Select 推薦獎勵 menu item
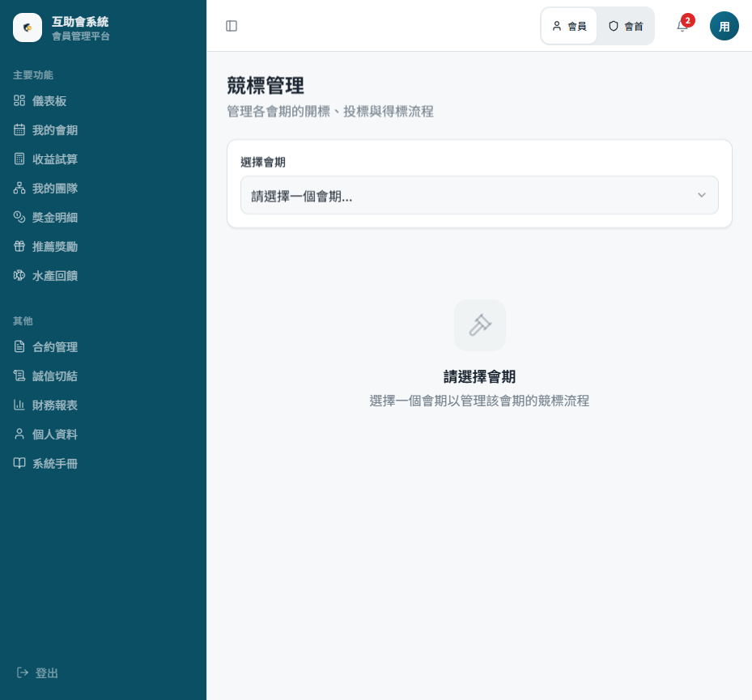Image resolution: width=752 pixels, height=700 pixels. 103,247
